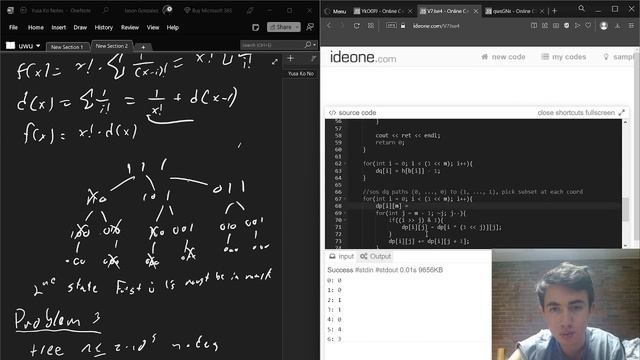Collapse code fold arrow at line 62
This screenshot has width=640, height=360.
tap(345, 164)
